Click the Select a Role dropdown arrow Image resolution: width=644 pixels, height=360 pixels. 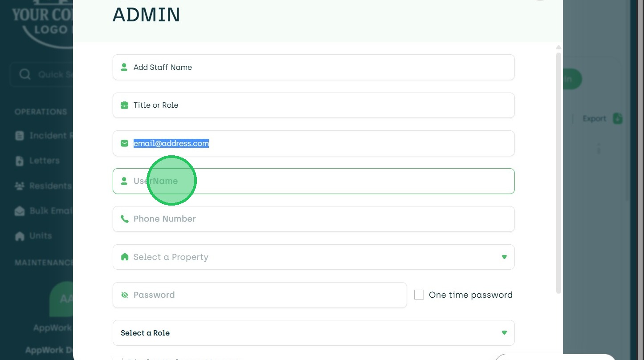[x=504, y=333]
